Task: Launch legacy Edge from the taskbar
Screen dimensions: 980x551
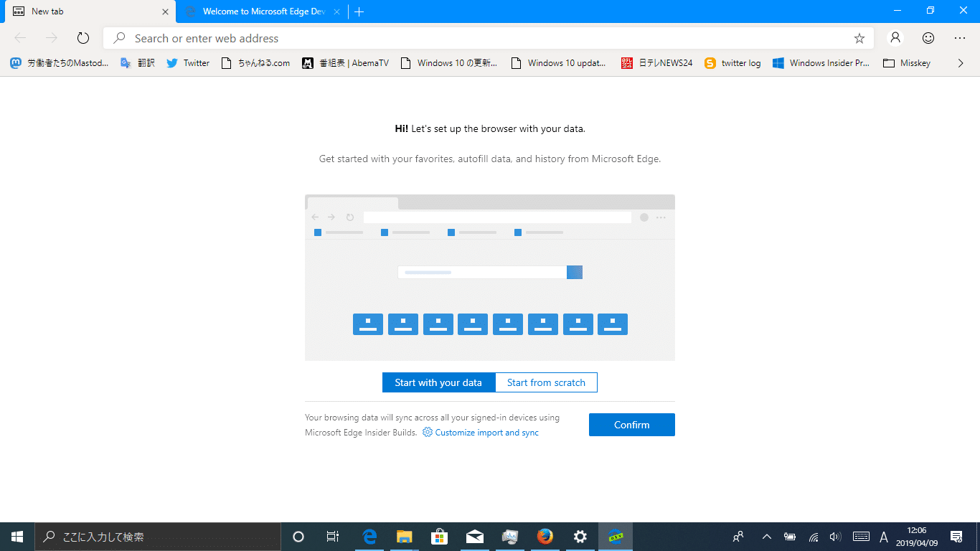Action: coord(370,537)
